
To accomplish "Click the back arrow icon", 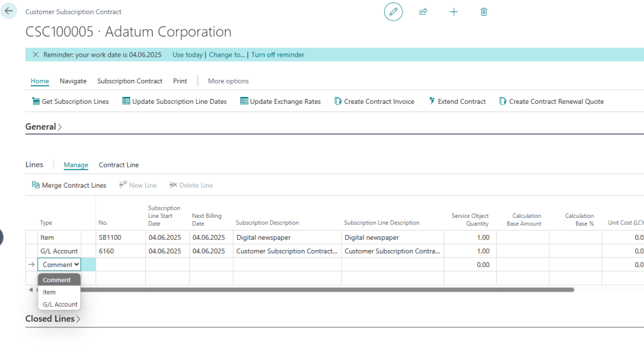I will coord(9,11).
